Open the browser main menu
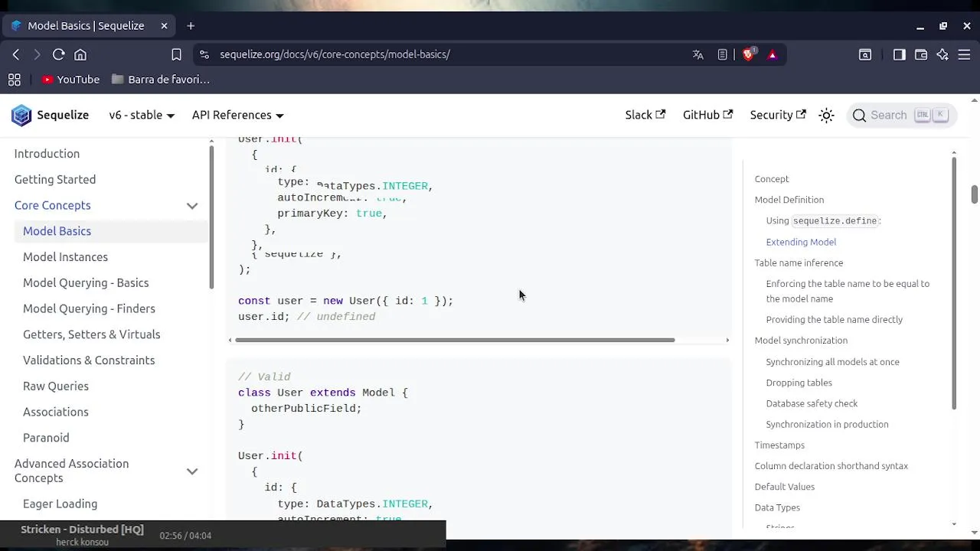This screenshot has width=980, height=551. 964,54
